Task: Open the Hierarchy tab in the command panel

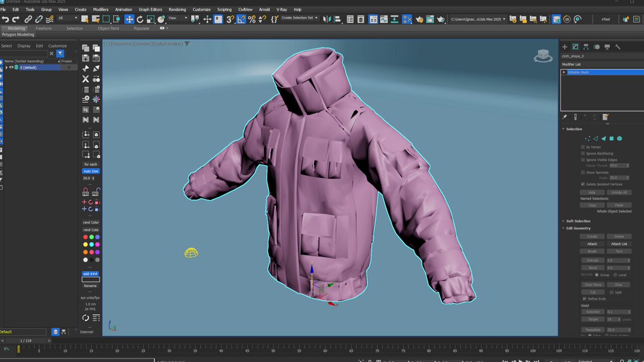Action: coord(586,47)
